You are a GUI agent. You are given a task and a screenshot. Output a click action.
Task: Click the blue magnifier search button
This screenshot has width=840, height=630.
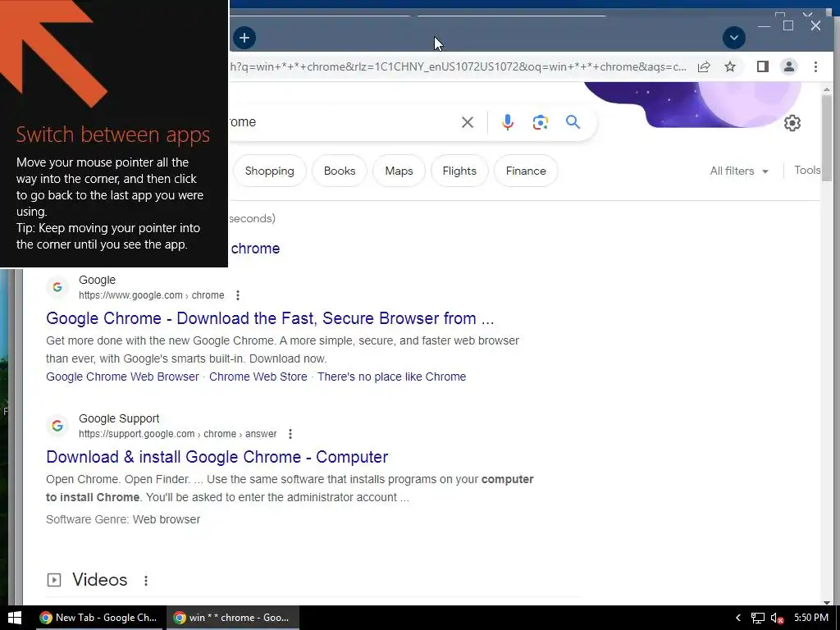[x=573, y=122]
